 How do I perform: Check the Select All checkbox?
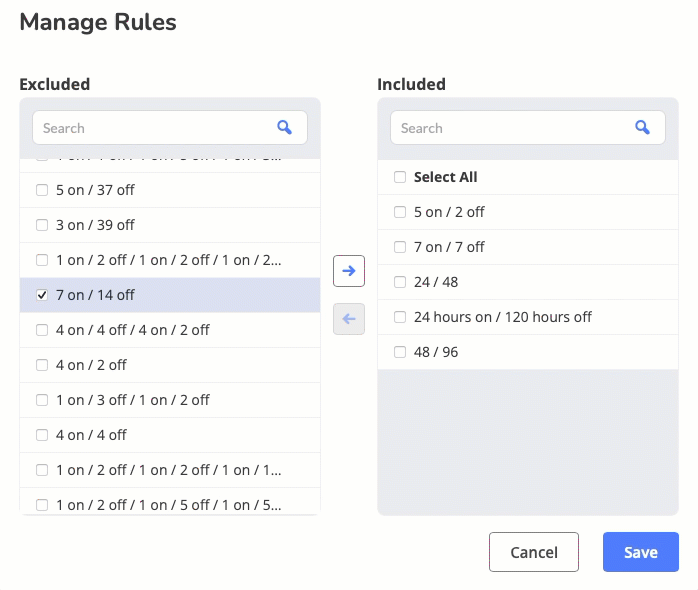(400, 177)
